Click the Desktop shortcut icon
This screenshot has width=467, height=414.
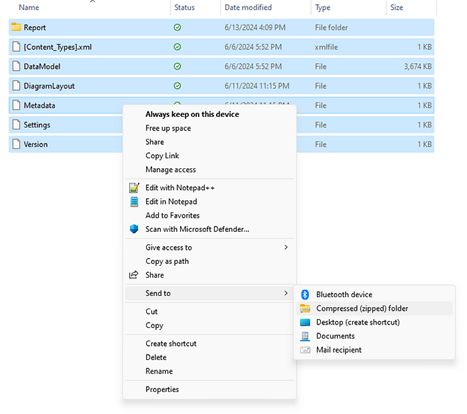coord(305,322)
